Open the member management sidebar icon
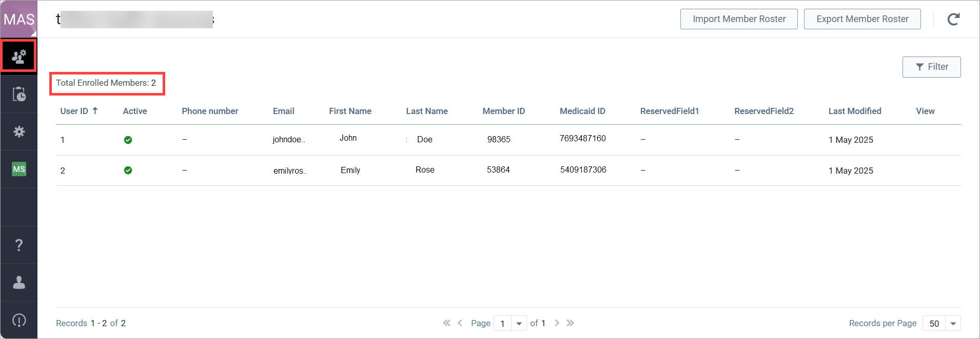The image size is (980, 339). coord(19,56)
